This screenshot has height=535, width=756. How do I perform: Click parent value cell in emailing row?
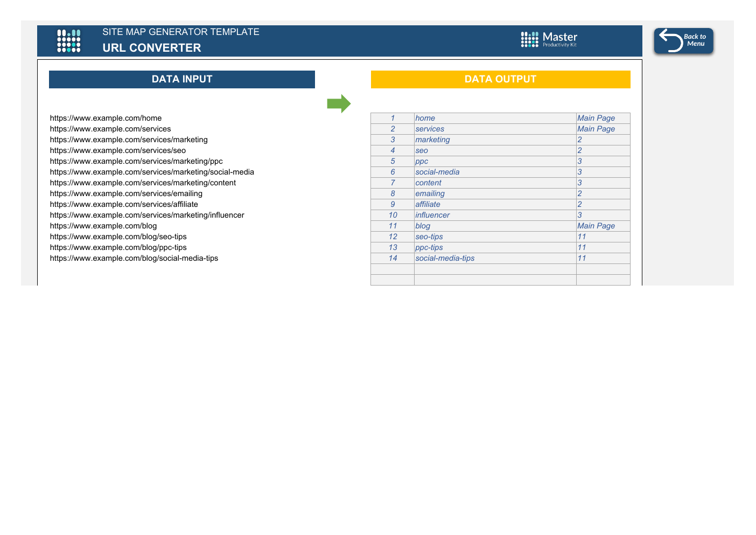[603, 193]
